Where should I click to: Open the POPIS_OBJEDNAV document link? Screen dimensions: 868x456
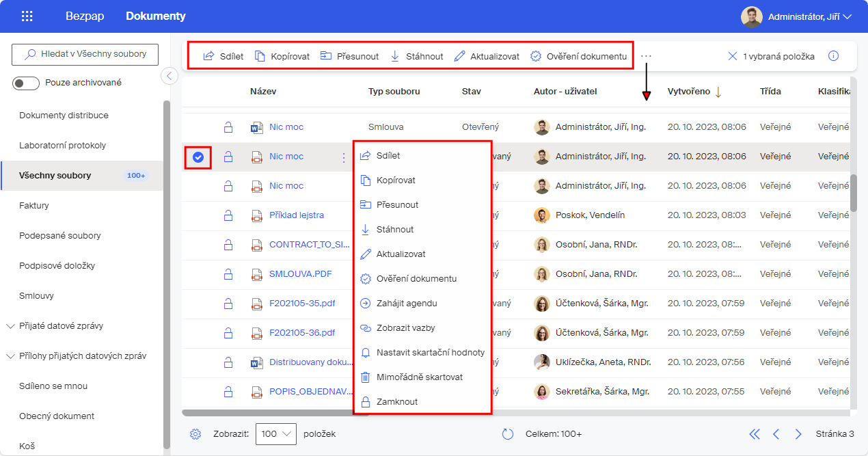point(310,392)
